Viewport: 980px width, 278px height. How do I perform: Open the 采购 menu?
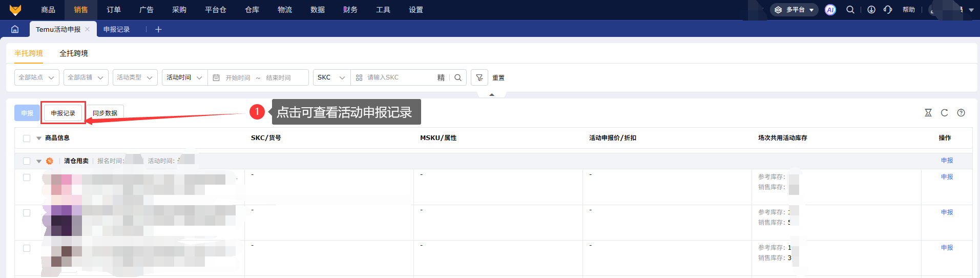(x=179, y=10)
